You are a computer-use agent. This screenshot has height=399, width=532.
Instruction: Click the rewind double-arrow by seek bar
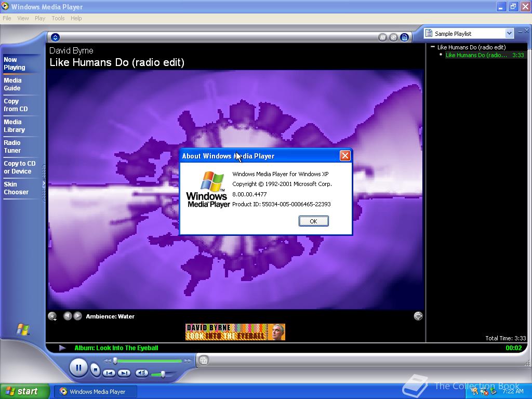108,361
